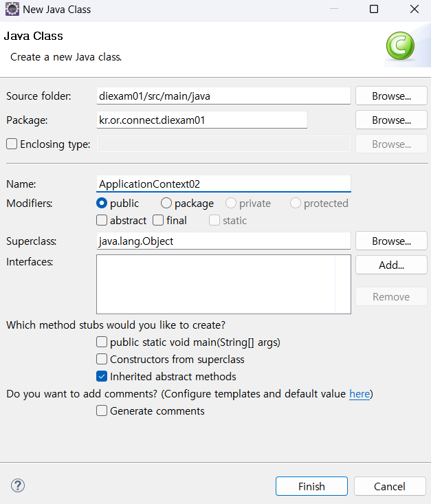This screenshot has height=504, width=431.
Task: Click Add to add interfaces
Action: (x=391, y=265)
